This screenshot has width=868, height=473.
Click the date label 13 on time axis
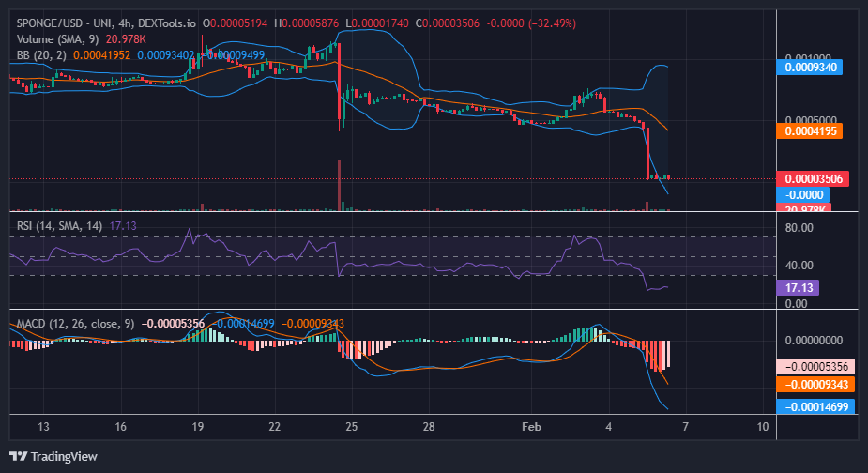pos(43,427)
